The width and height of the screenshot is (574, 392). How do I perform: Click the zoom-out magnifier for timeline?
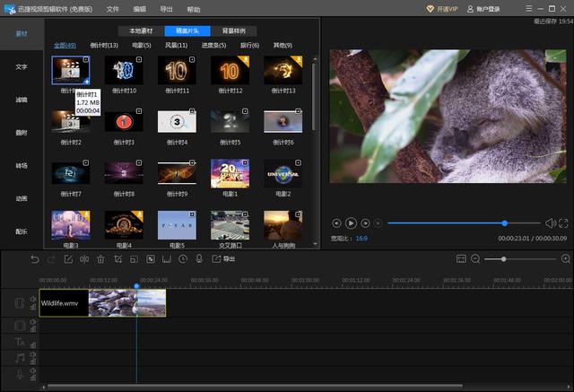pos(476,259)
